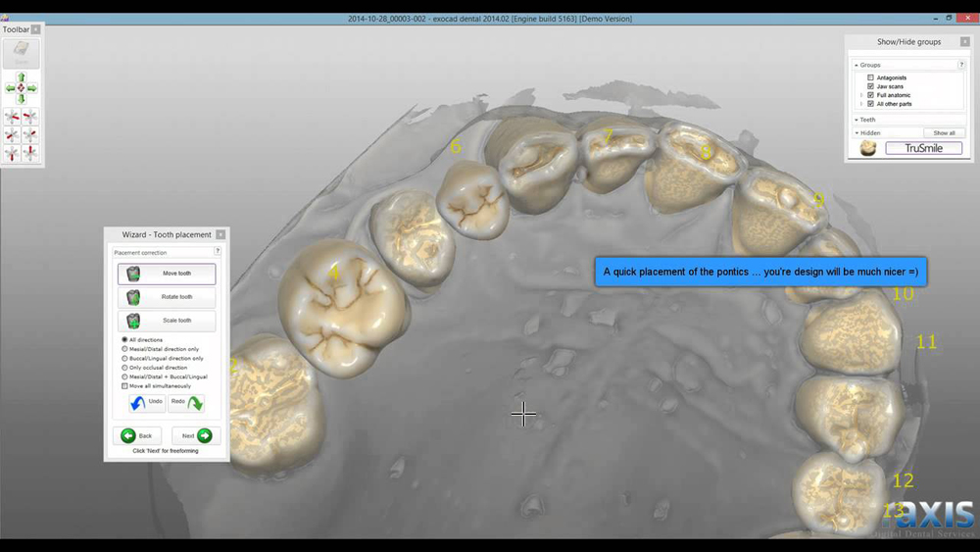Enable the Antagonists checkbox
The image size is (980, 552).
coord(870,77)
